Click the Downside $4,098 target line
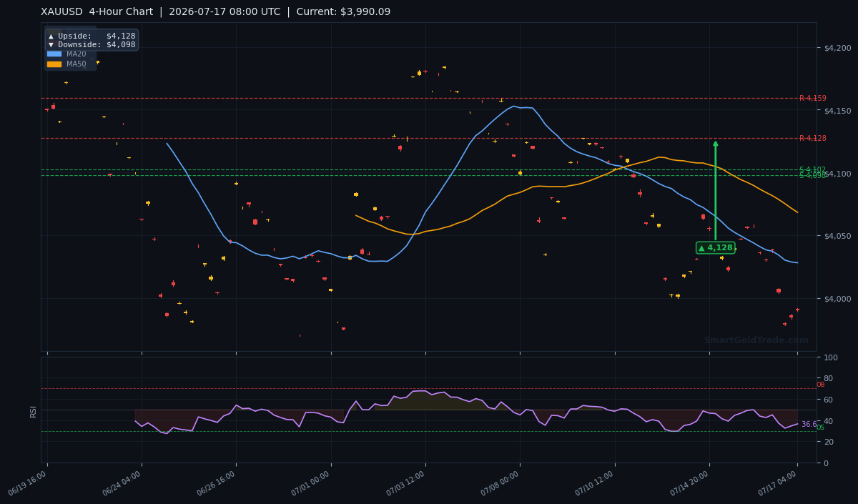This screenshot has width=858, height=504. [x=92, y=44]
